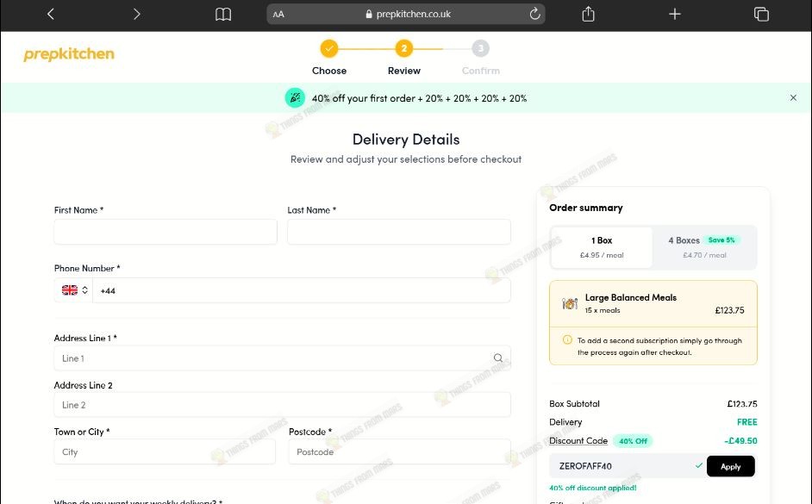Image resolution: width=812 pixels, height=504 pixels.
Task: Click the step 3 Confirm circle
Action: click(481, 48)
